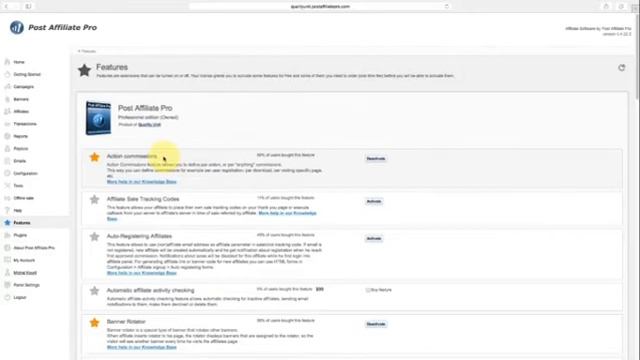Click the browser address bar
Screen dimensions: 640x360
coord(320,6)
